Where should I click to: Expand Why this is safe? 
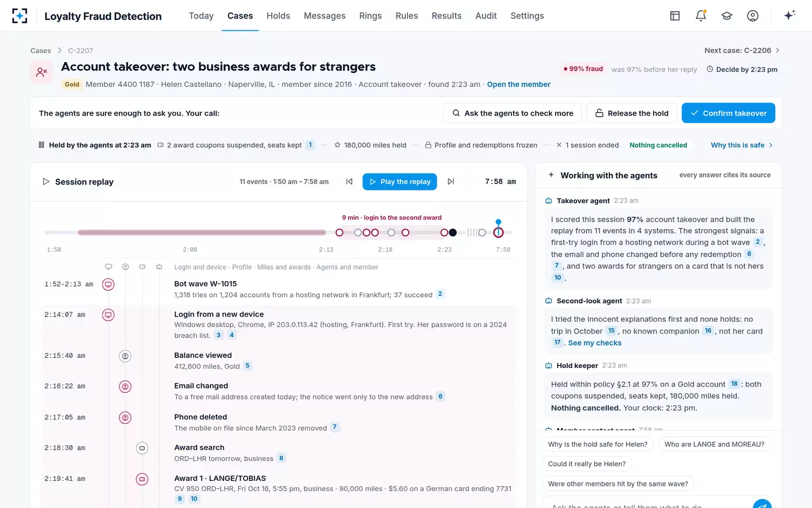(742, 145)
